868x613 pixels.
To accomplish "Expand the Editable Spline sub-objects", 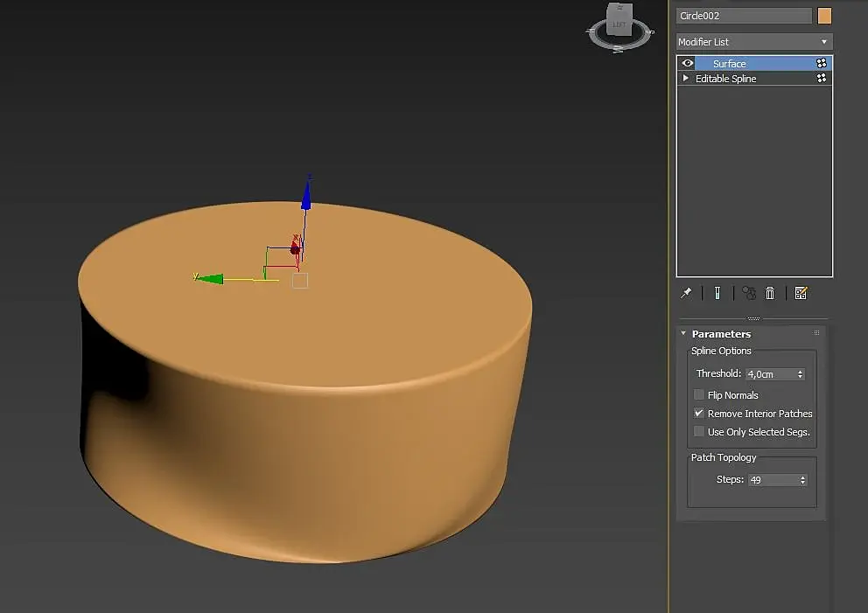I will coord(686,79).
